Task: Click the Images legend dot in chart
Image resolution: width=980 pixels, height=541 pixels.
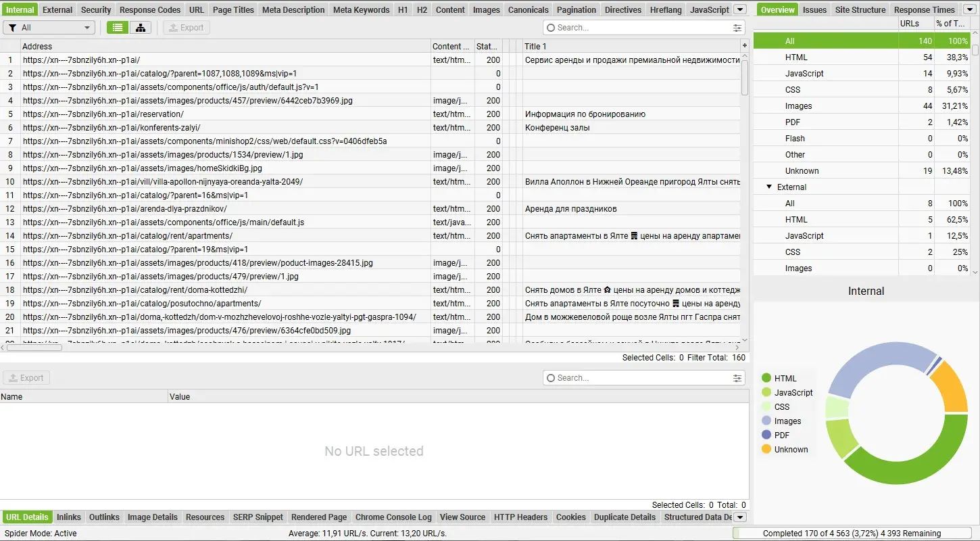Action: pos(766,421)
